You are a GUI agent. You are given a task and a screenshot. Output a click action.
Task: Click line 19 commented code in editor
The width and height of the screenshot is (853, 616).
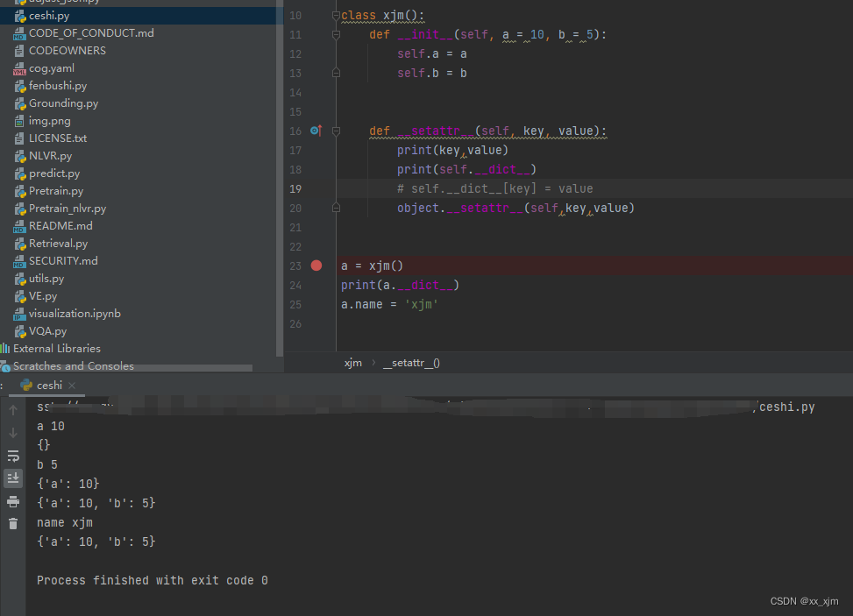(494, 188)
